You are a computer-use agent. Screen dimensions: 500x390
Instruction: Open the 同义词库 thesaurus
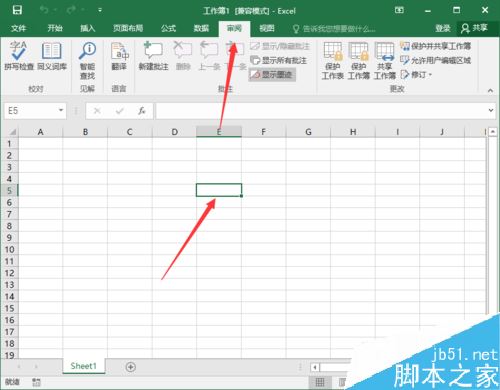[52, 56]
